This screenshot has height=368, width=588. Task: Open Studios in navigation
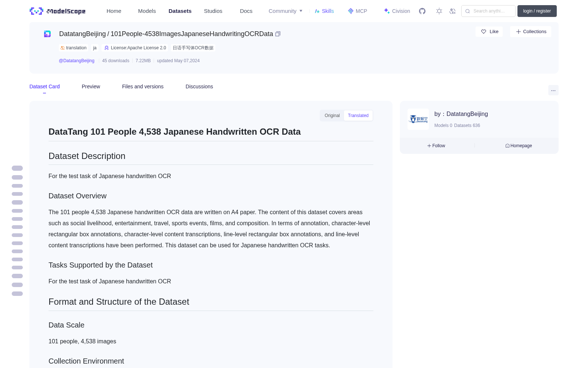[213, 11]
